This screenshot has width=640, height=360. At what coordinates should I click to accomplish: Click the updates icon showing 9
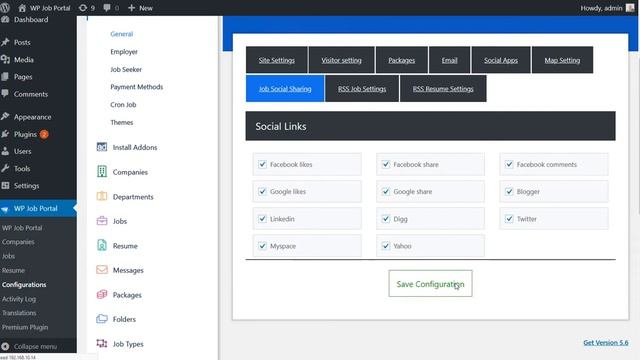(x=83, y=8)
